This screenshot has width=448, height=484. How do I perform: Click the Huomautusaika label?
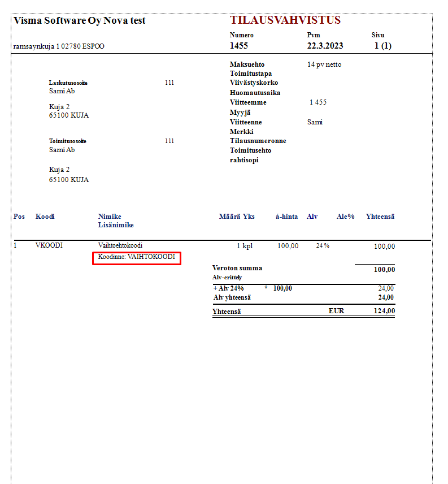coord(255,93)
